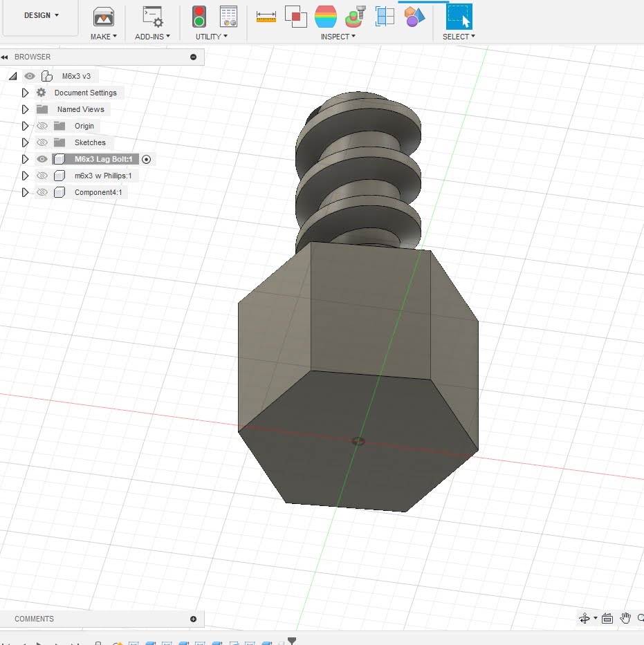The height and width of the screenshot is (645, 644).
Task: Click the component icon of M6x3 Lag Bolt:1
Action: 59,159
